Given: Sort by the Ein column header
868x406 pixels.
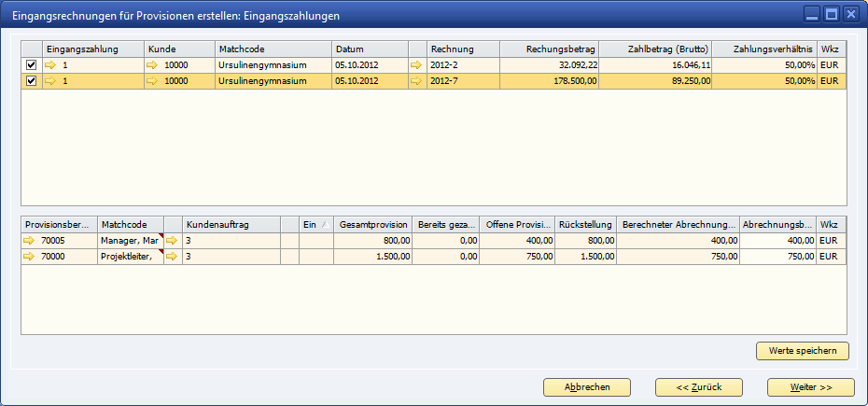Looking at the screenshot, I should tap(315, 225).
